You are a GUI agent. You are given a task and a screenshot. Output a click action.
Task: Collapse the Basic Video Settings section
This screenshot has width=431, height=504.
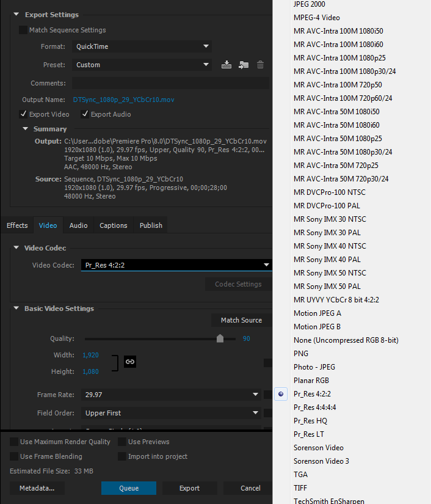point(16,308)
